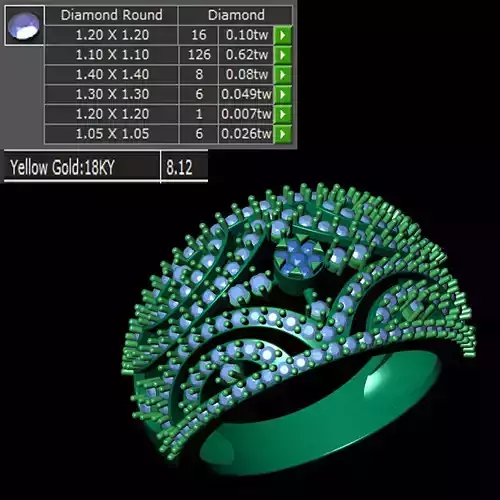Click the 0.007tw weight value
Image resolution: width=500 pixels, height=500 pixels.
point(246,114)
